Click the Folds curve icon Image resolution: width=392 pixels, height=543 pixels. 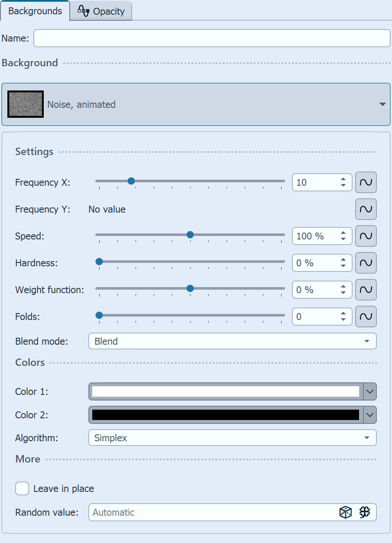[x=366, y=317]
